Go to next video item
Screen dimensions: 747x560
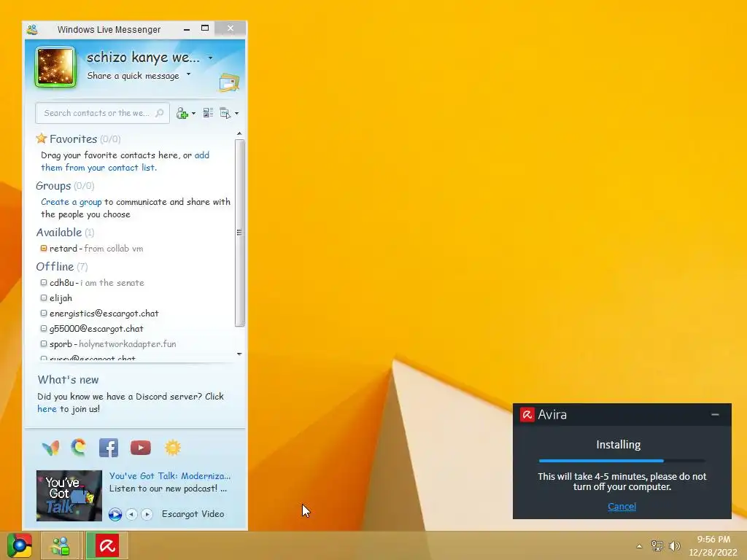coord(147,514)
